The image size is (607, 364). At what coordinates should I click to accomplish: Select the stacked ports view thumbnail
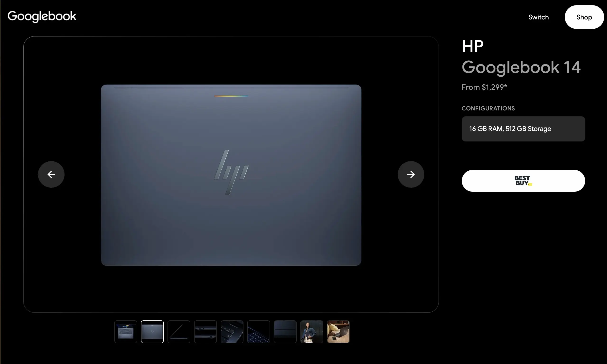coord(205,332)
